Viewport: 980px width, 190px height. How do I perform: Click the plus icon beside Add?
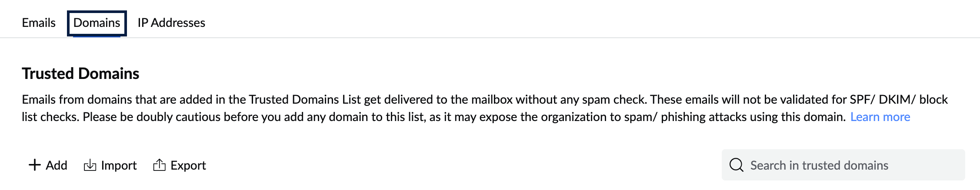coord(34,165)
